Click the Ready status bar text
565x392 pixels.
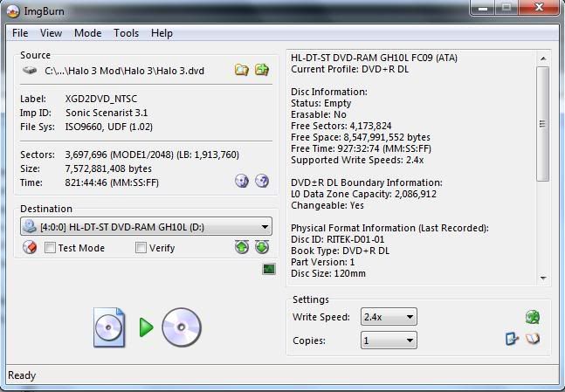point(22,375)
